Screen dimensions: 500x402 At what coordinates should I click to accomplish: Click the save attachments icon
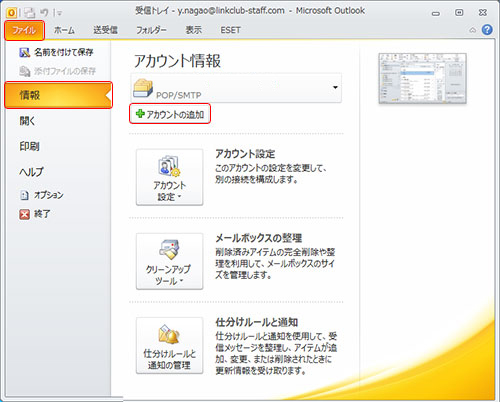coord(25,71)
